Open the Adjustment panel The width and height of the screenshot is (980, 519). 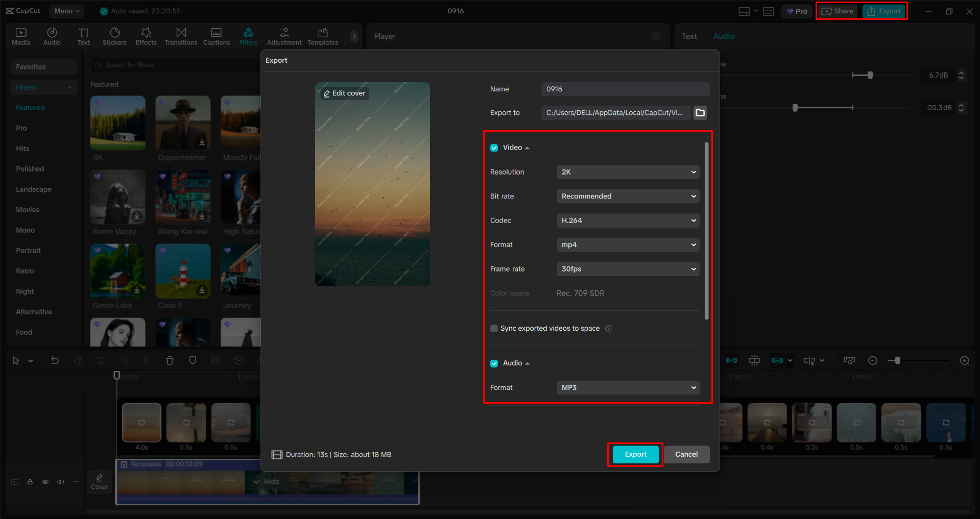(284, 36)
